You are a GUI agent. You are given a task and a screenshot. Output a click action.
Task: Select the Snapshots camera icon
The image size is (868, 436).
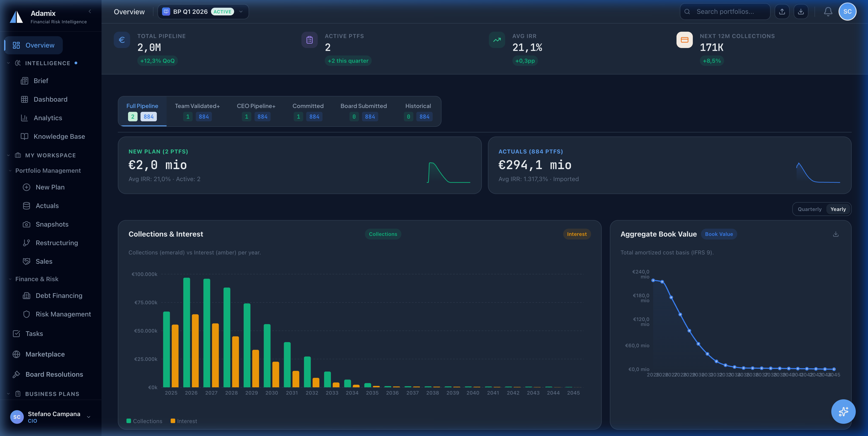pos(27,224)
